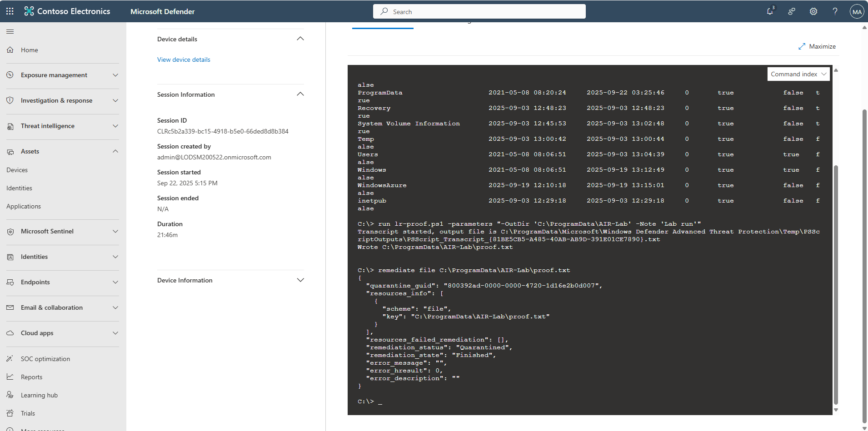
Task: Click the Identities badge icon
Action: pyautogui.click(x=10, y=257)
